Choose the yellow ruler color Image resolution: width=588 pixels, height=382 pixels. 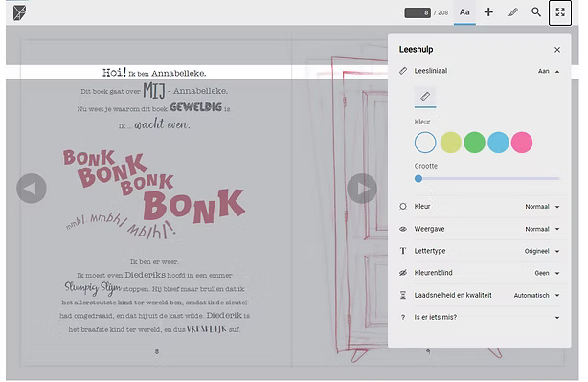tap(450, 143)
